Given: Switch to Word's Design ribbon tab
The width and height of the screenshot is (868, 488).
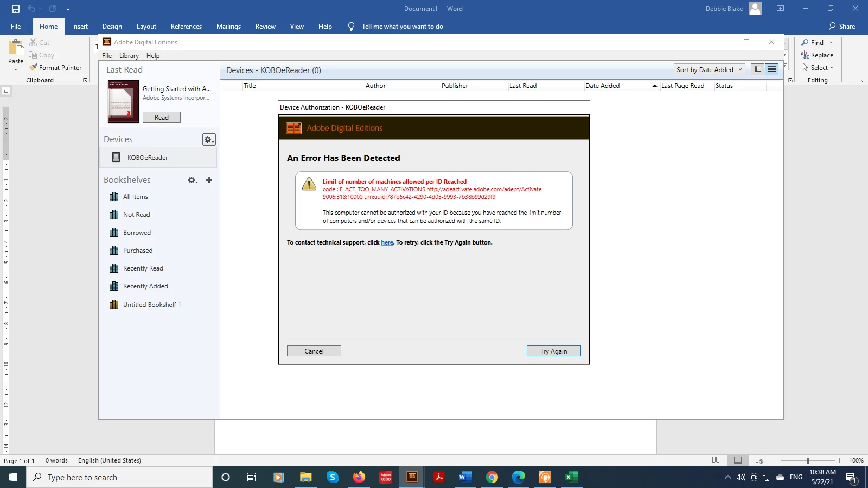Looking at the screenshot, I should (x=112, y=27).
